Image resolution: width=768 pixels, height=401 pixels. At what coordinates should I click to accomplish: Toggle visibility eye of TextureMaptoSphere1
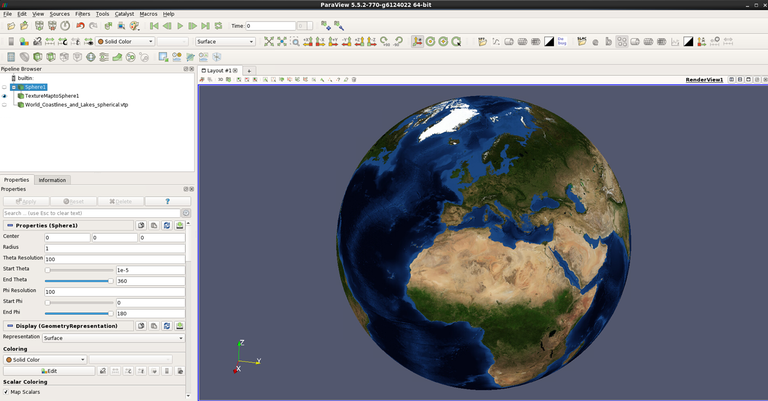point(5,96)
